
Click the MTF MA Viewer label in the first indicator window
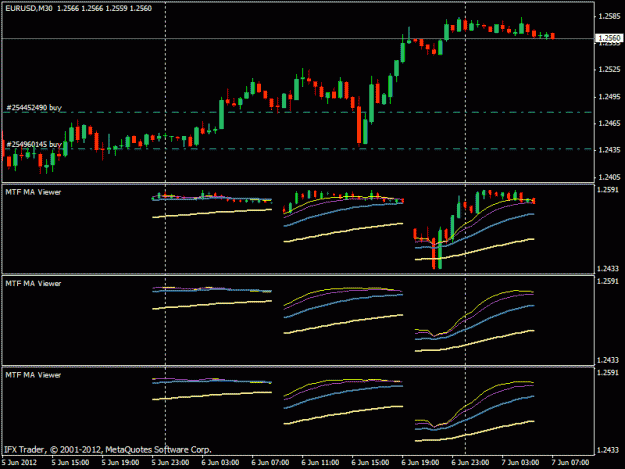pos(33,192)
